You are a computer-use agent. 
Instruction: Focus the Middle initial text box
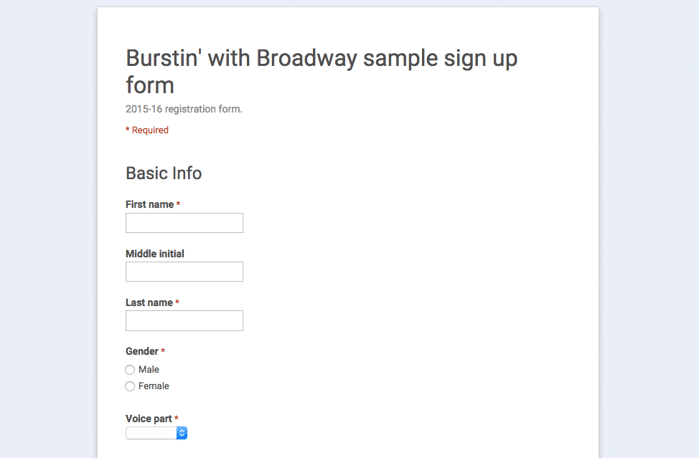pos(184,272)
